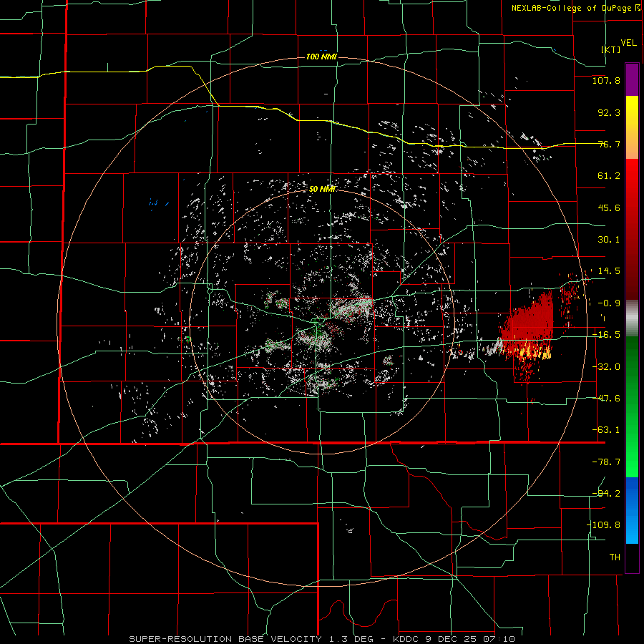Click the 100 NMI range ring label
This screenshot has width=644, height=644.
pyautogui.click(x=321, y=57)
